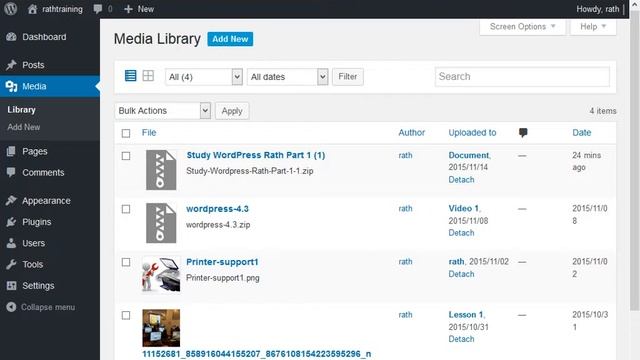Click zip icon for Study WordPress Rath Part 1
Screen dimensions: 640x360
(161, 170)
